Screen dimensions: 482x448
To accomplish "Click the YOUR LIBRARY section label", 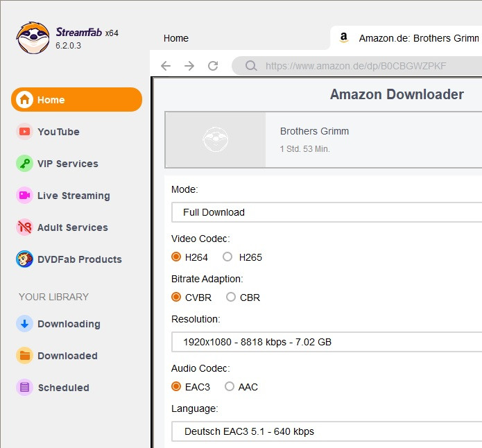I will (x=54, y=297).
